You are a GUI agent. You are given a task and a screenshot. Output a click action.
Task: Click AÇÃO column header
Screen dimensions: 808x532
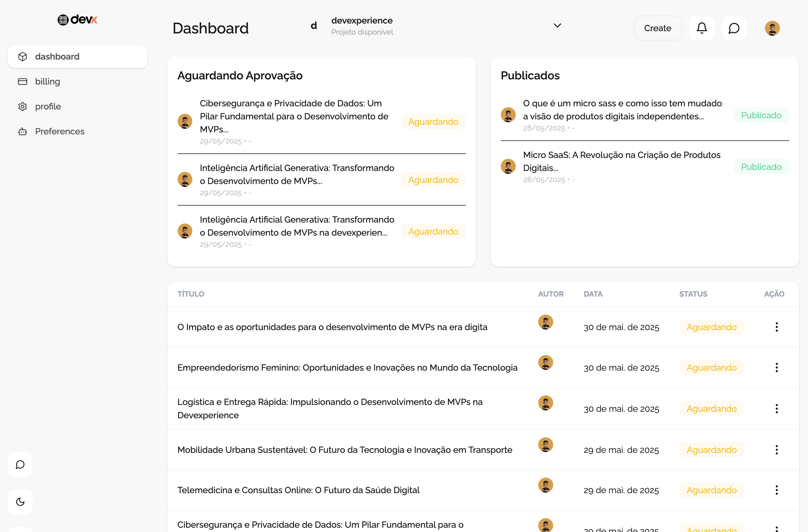tap(774, 294)
